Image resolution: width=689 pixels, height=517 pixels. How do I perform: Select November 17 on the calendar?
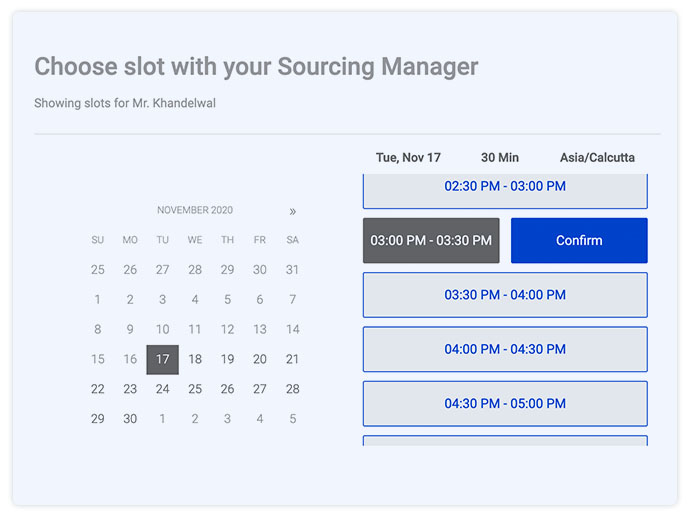(x=163, y=359)
